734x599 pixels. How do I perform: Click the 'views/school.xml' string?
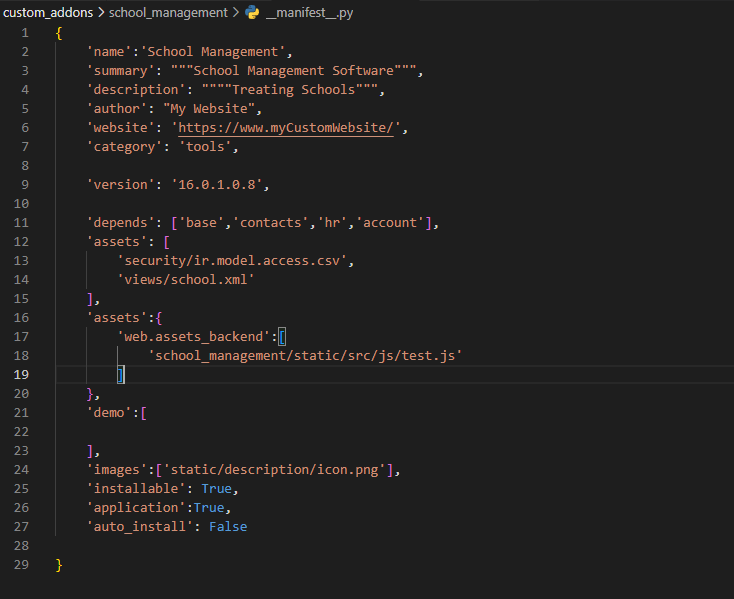(x=186, y=279)
